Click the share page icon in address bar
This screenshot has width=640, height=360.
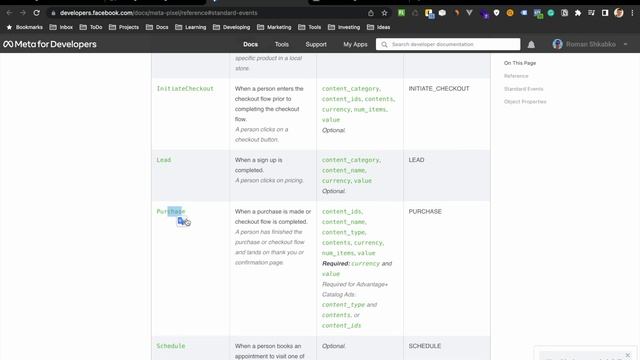[x=371, y=13]
